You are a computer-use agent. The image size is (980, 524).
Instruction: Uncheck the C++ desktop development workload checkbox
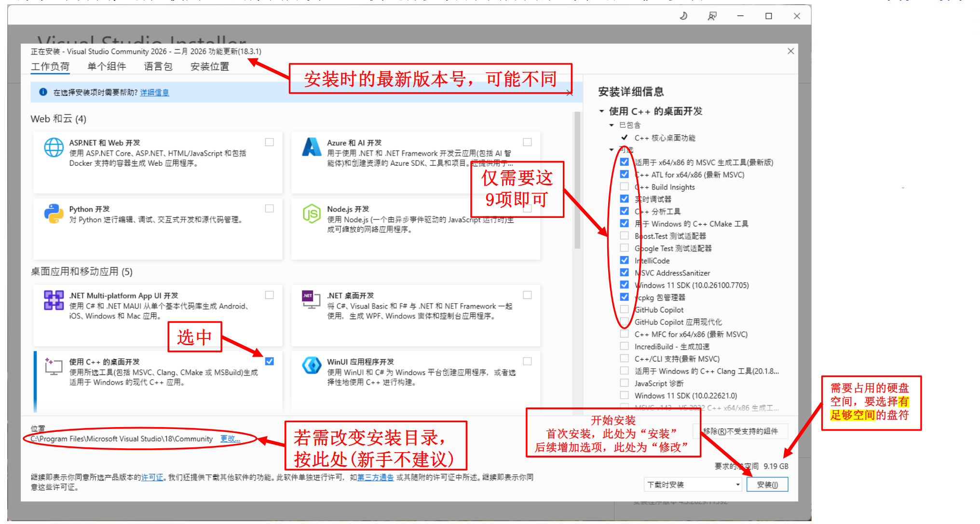click(270, 361)
